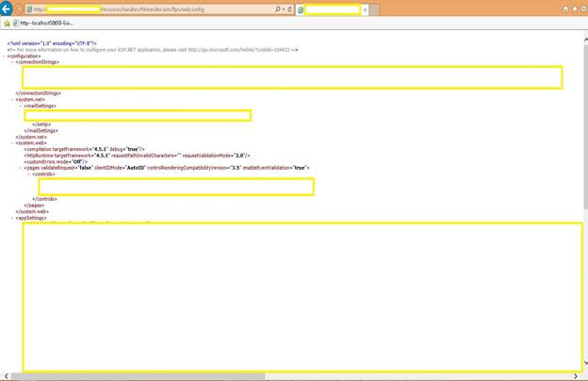This screenshot has width=588, height=381.
Task: Collapse the appSettings node
Action: coord(12,218)
